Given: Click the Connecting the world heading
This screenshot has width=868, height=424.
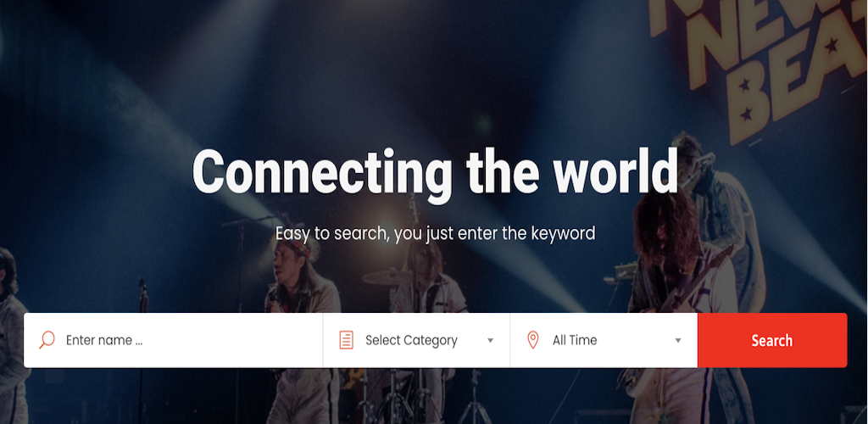Looking at the screenshot, I should coord(435,171).
